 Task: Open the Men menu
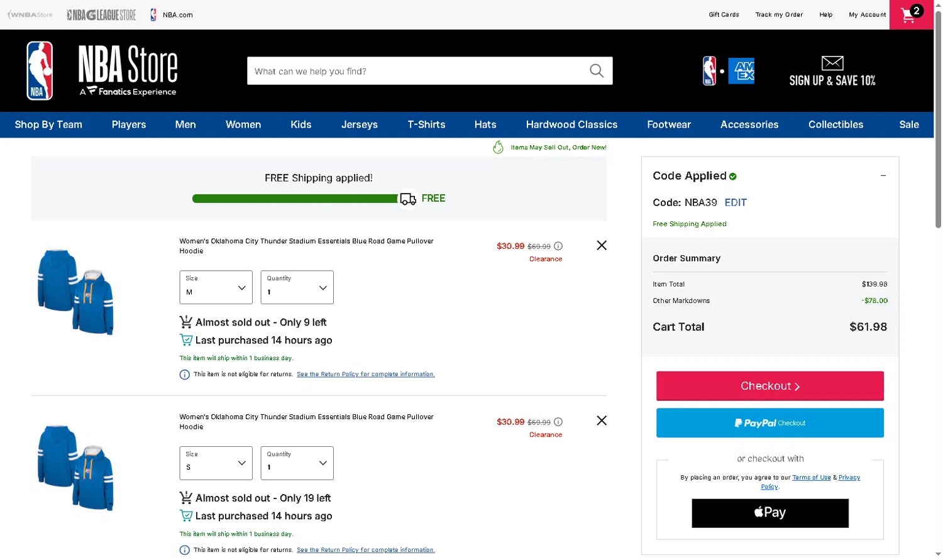click(x=185, y=124)
